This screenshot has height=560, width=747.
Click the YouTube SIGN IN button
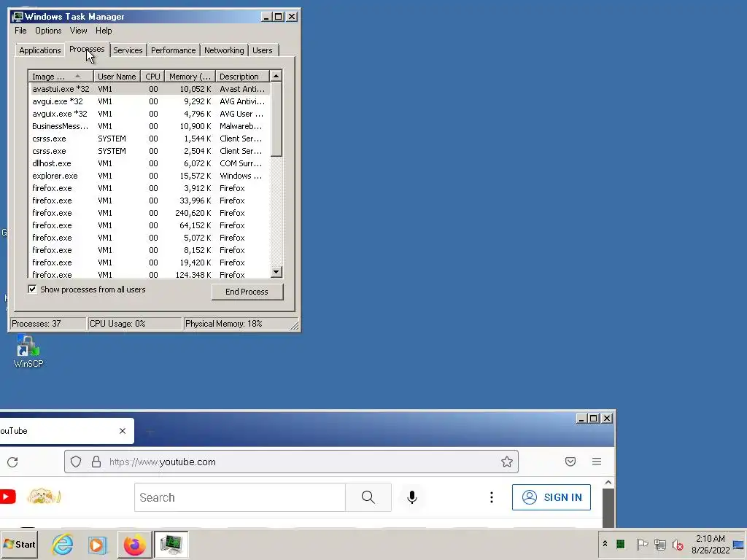pos(551,497)
